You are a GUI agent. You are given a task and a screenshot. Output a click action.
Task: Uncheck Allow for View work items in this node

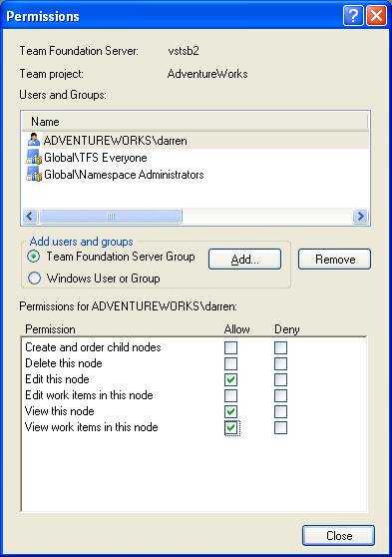click(231, 427)
